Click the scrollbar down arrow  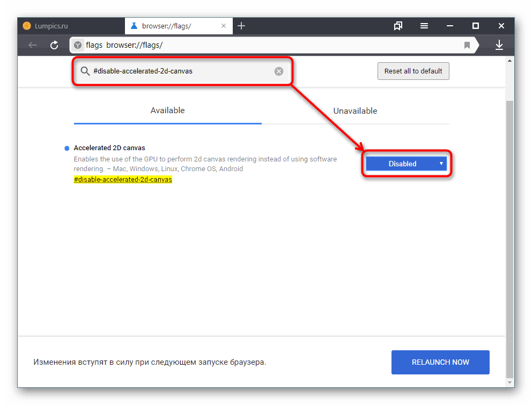click(x=509, y=382)
